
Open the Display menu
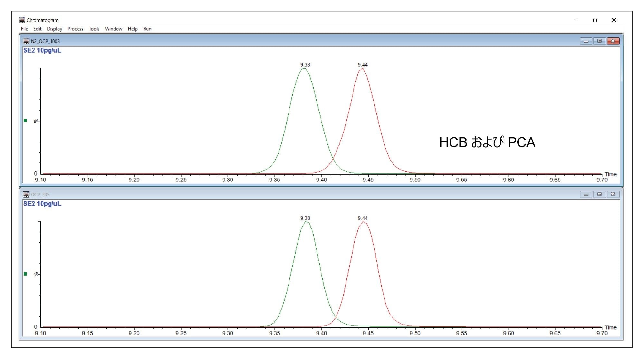click(54, 29)
